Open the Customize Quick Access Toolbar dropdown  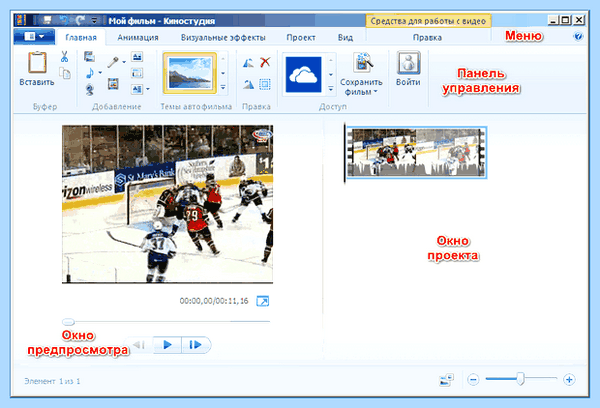[94, 20]
